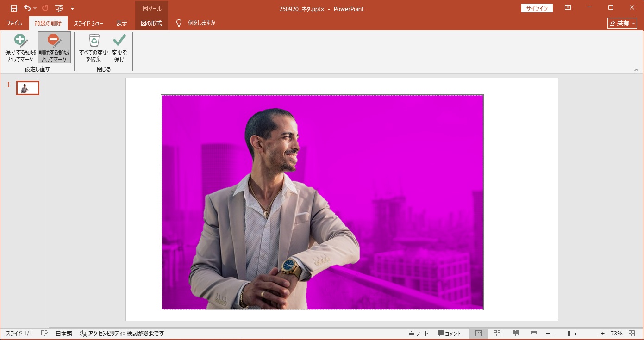644x340 pixels.
Task: Switch to the 図の形式 tab
Action: [x=151, y=23]
